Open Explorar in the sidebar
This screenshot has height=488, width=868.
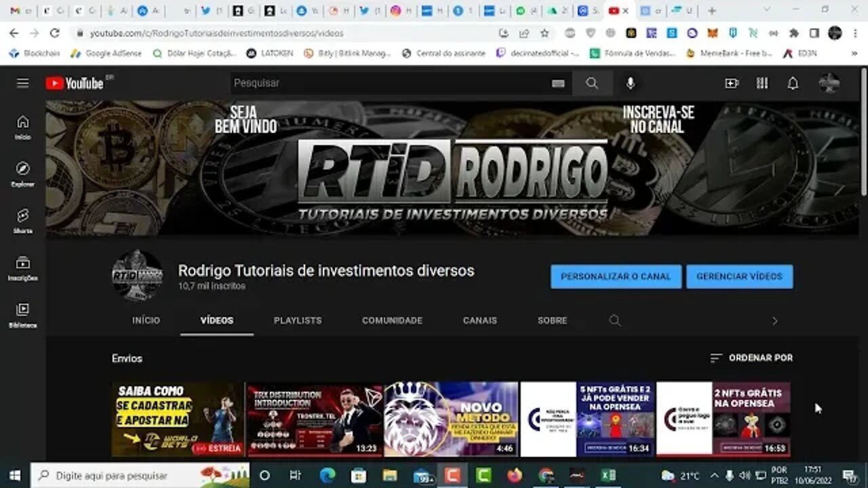pyautogui.click(x=23, y=174)
